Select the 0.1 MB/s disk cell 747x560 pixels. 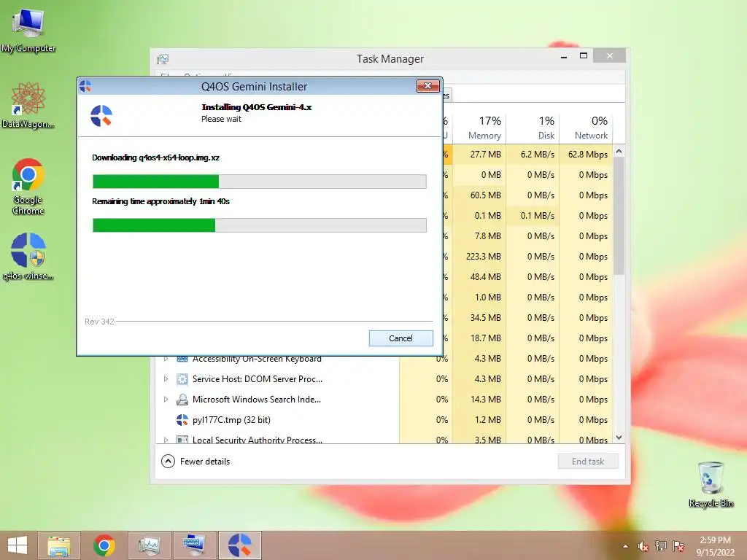pyautogui.click(x=533, y=216)
